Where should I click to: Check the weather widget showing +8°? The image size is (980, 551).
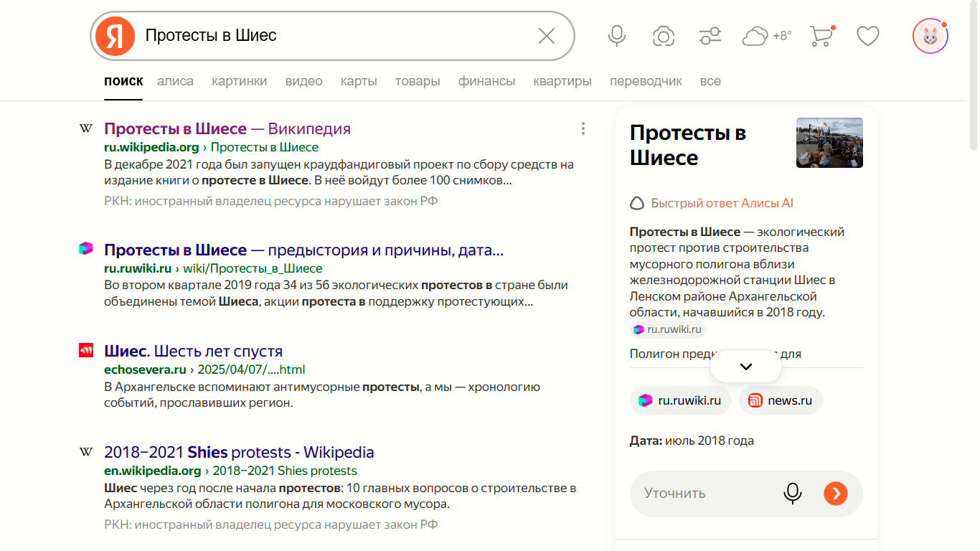766,36
